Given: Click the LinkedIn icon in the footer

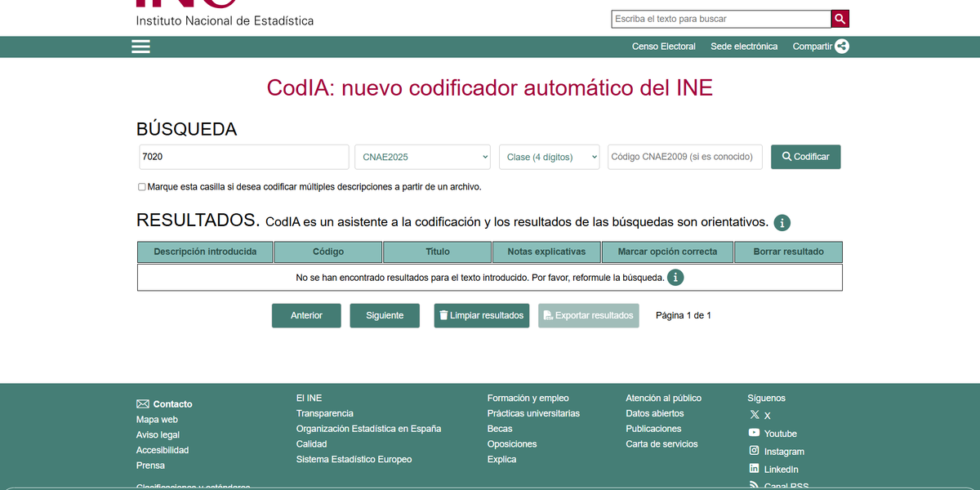Looking at the screenshot, I should [755, 469].
